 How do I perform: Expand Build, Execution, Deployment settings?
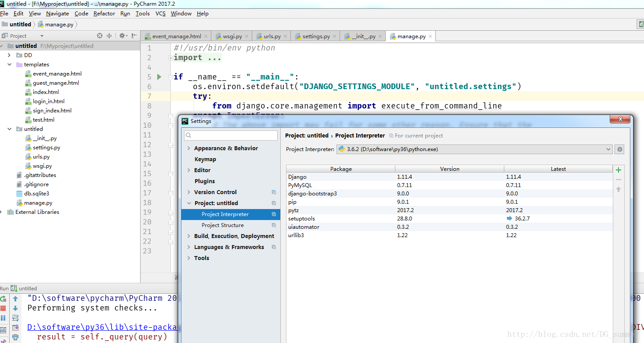(189, 236)
